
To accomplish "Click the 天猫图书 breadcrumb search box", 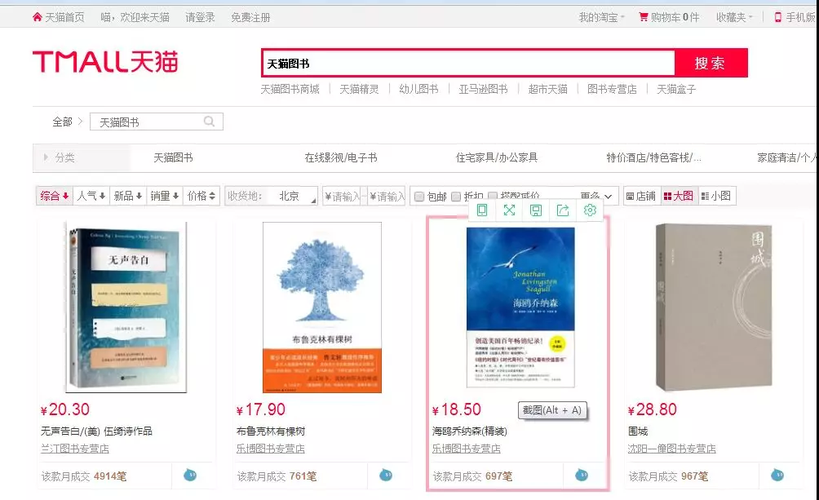I will coord(156,122).
